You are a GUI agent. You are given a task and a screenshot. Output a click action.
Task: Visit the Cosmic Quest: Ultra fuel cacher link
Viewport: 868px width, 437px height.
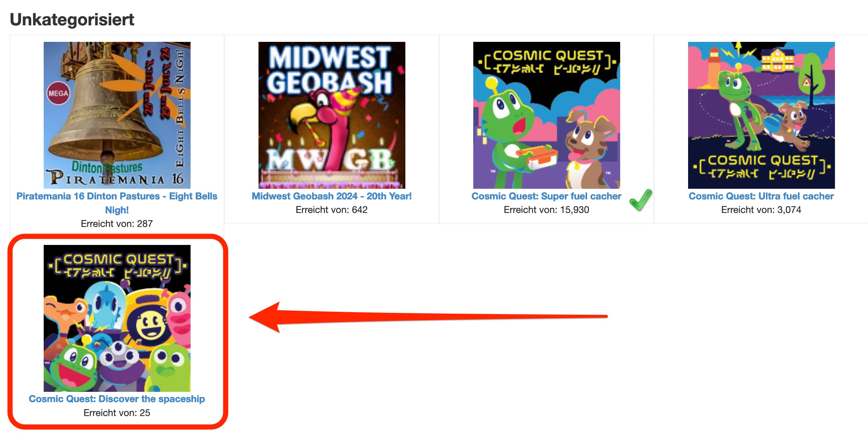click(x=761, y=196)
